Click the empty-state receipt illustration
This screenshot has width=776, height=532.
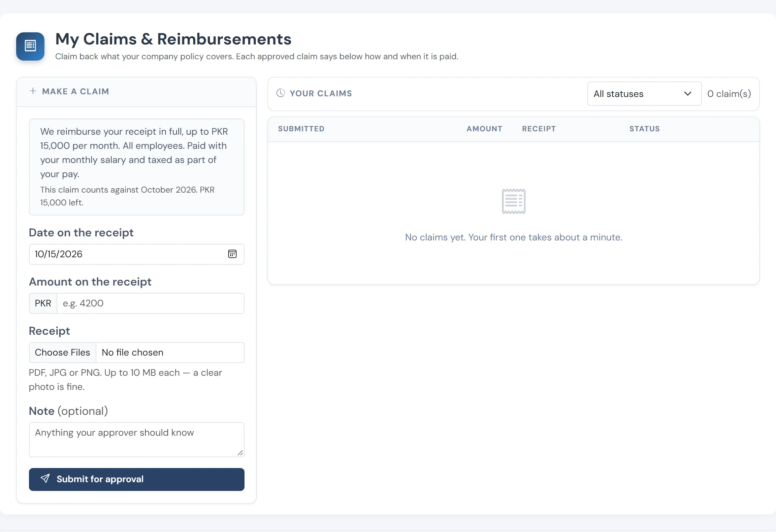[514, 201]
